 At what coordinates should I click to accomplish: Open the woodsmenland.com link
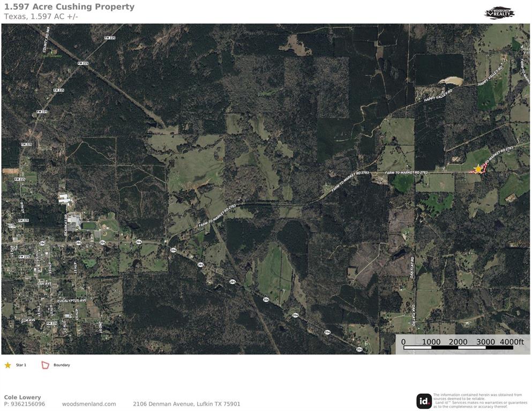(x=89, y=404)
